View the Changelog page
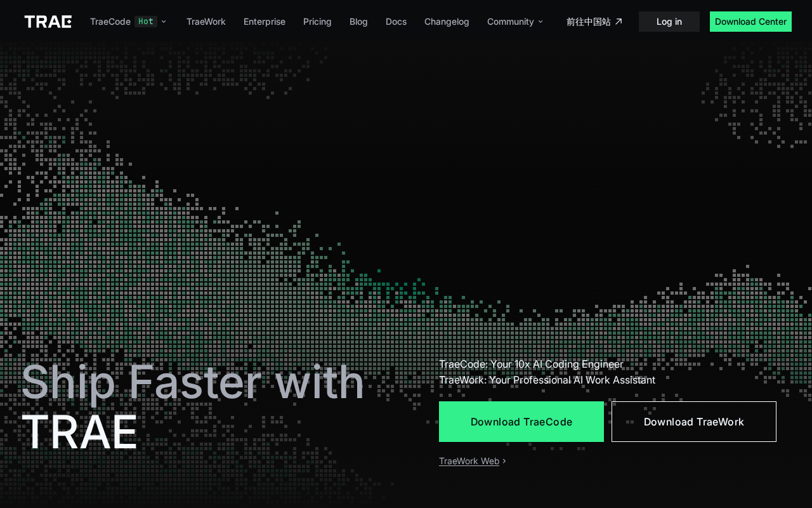The height and width of the screenshot is (508, 812). click(x=447, y=22)
